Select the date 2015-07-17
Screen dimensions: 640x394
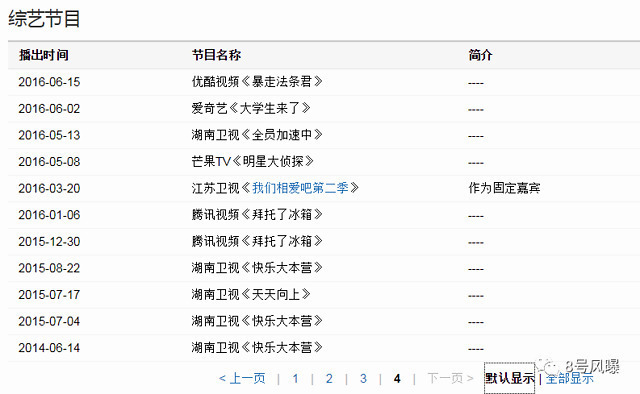[x=49, y=294]
